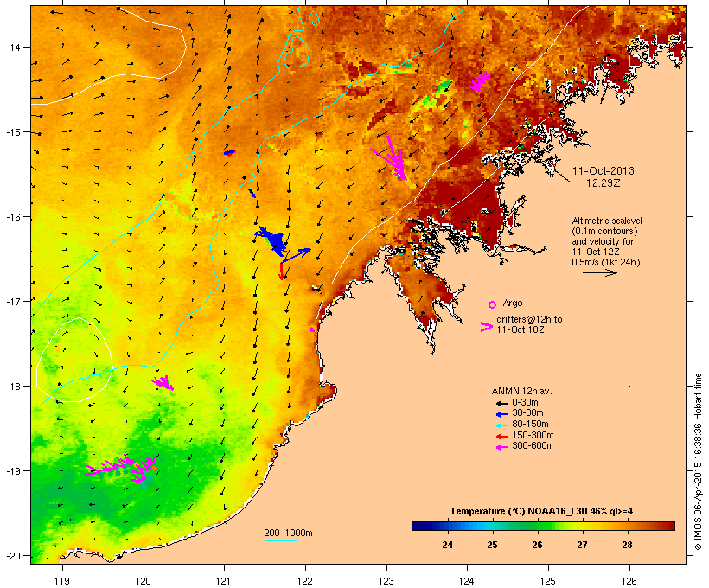Click the longitude axis label '122'
Viewport: 709px width, 588px height.
[305, 581]
